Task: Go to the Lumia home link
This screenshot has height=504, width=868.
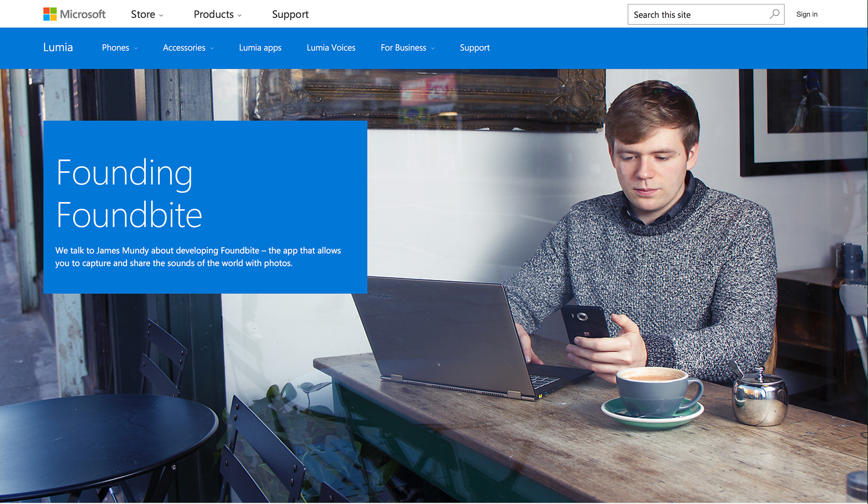Action: (58, 47)
